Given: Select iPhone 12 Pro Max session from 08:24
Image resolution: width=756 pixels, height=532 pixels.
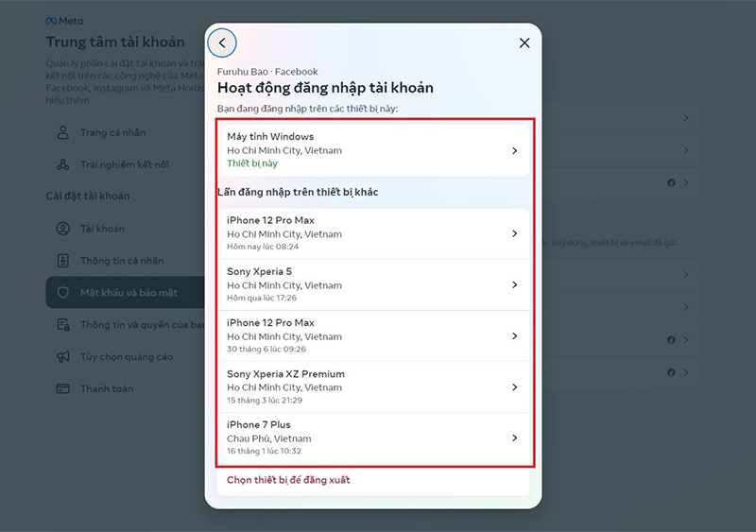Looking at the screenshot, I should point(372,233).
